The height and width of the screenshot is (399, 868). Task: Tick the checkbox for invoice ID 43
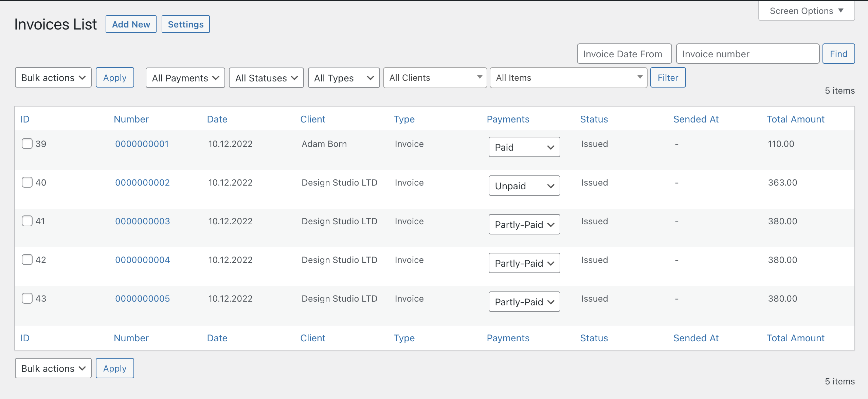coord(27,298)
